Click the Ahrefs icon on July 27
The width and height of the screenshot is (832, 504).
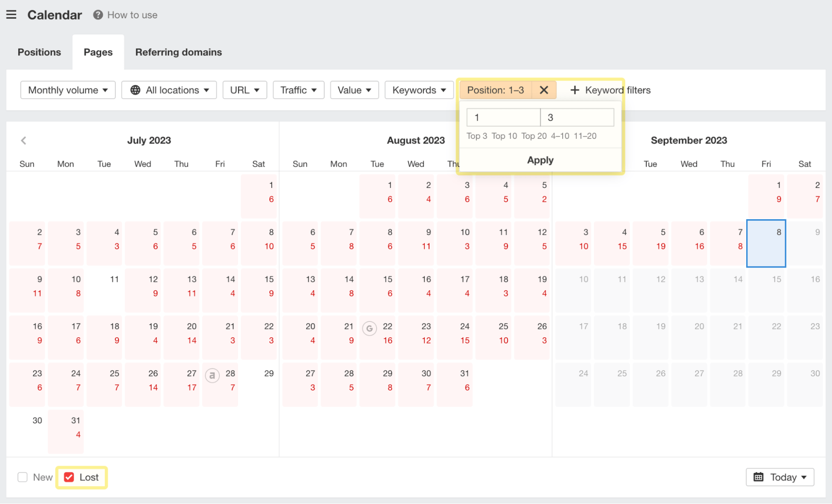213,375
